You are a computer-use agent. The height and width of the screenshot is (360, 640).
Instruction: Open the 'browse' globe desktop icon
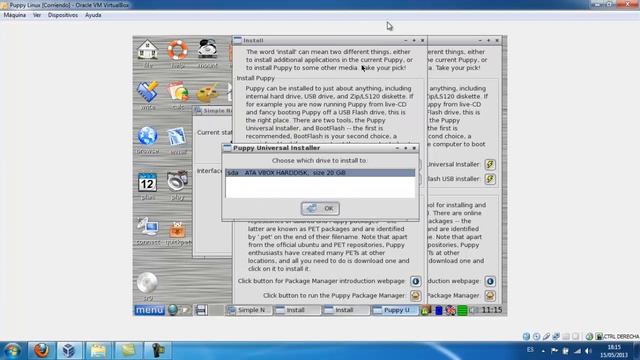point(147,136)
